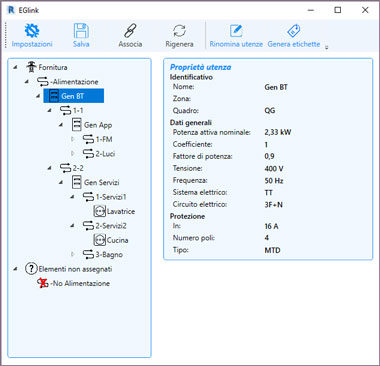Click the -Alimentazione circuit icon
The height and width of the screenshot is (366, 380).
(x=43, y=82)
